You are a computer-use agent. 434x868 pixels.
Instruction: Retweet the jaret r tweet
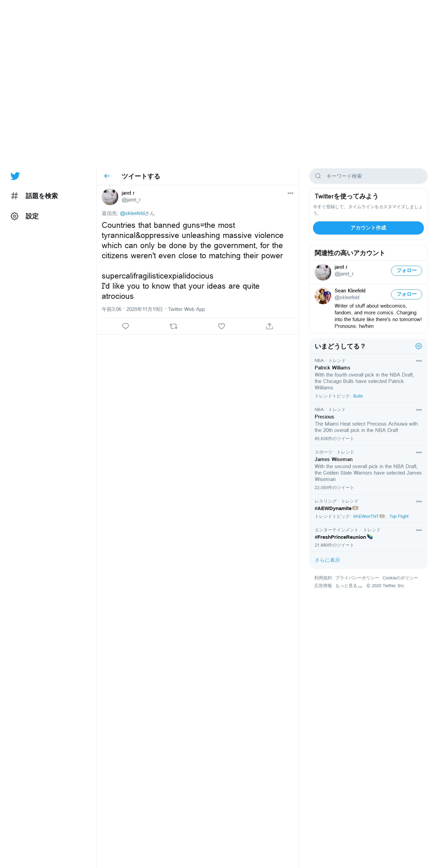(173, 326)
